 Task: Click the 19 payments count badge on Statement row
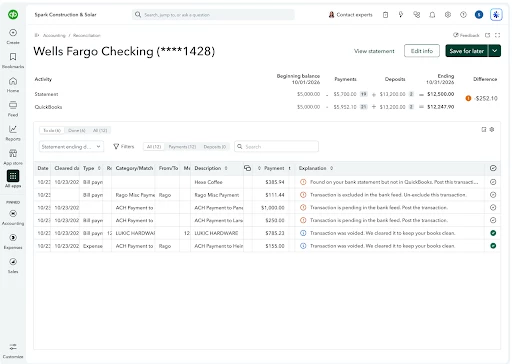364,94
